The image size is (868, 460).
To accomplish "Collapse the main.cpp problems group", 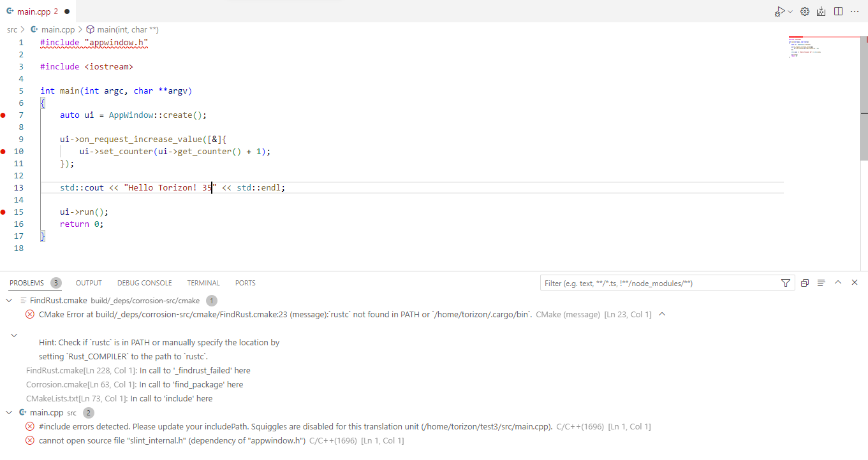I will click(9, 413).
